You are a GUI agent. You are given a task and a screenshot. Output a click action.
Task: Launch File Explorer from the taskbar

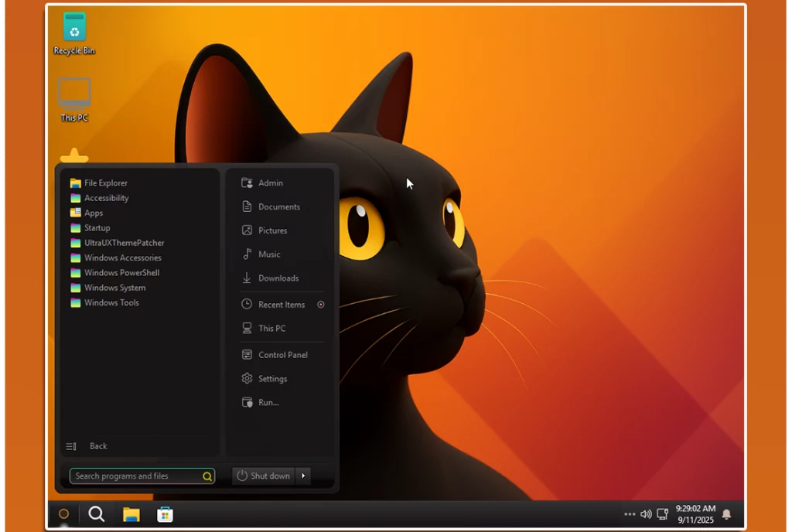(131, 514)
